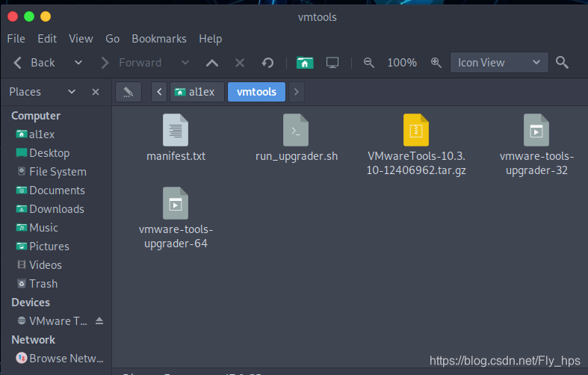This screenshot has width=588, height=375.
Task: Zoom in with the plus magnifier
Action: coord(436,63)
